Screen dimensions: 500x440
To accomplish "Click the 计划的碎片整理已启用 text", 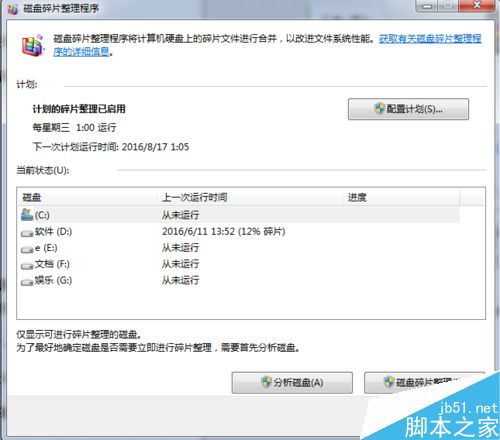I will click(x=79, y=109).
